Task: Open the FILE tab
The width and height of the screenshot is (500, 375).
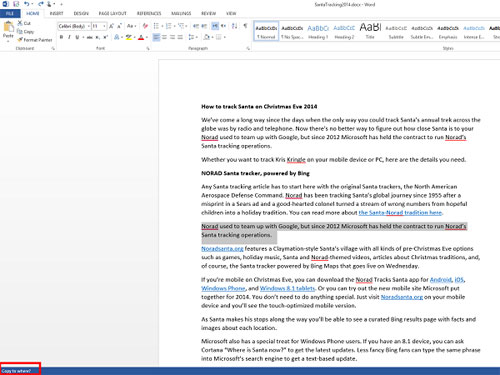Action: [x=10, y=13]
